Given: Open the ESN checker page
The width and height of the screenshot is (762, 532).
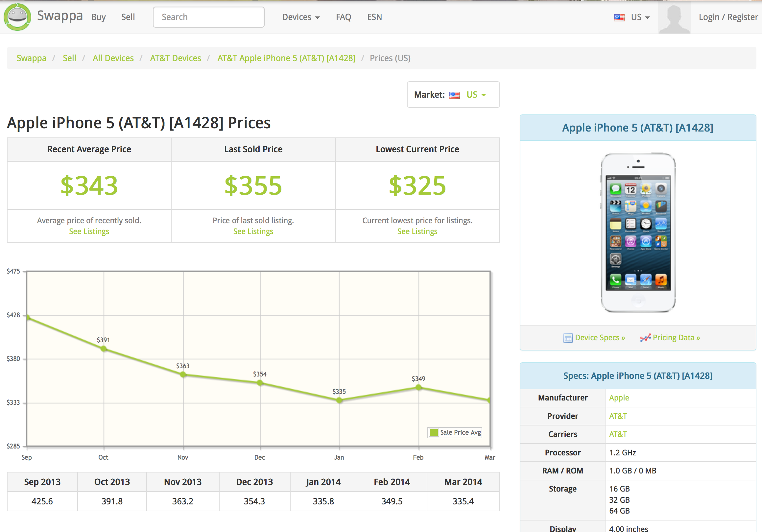Looking at the screenshot, I should (x=374, y=17).
